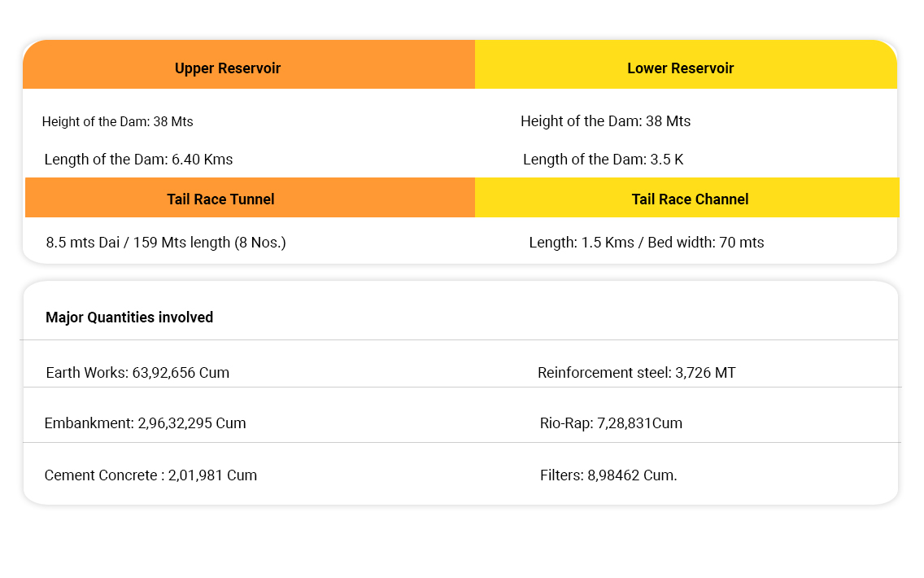Click the Rio-Rap 7,28,831Cum entry
The width and height of the screenshot is (924, 578).
click(611, 423)
